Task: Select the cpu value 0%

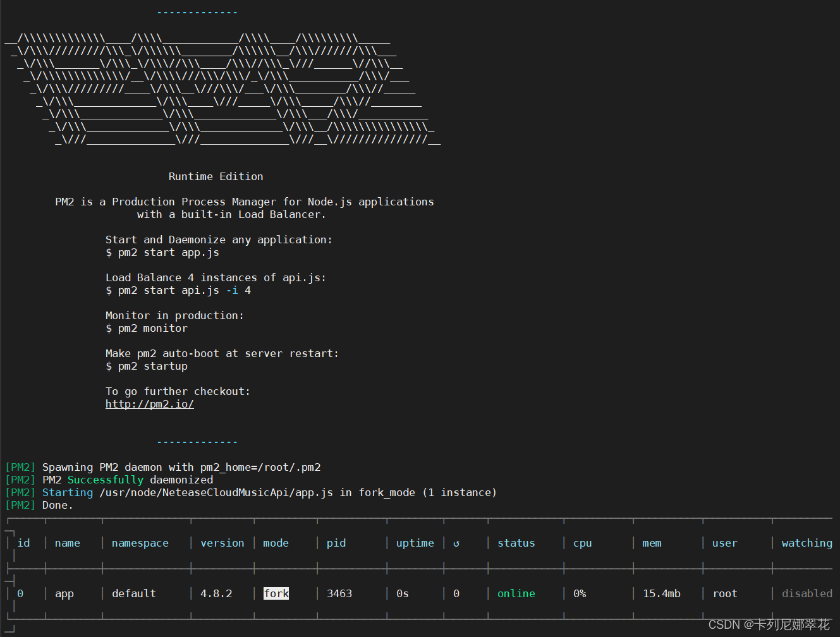Action: coord(580,593)
